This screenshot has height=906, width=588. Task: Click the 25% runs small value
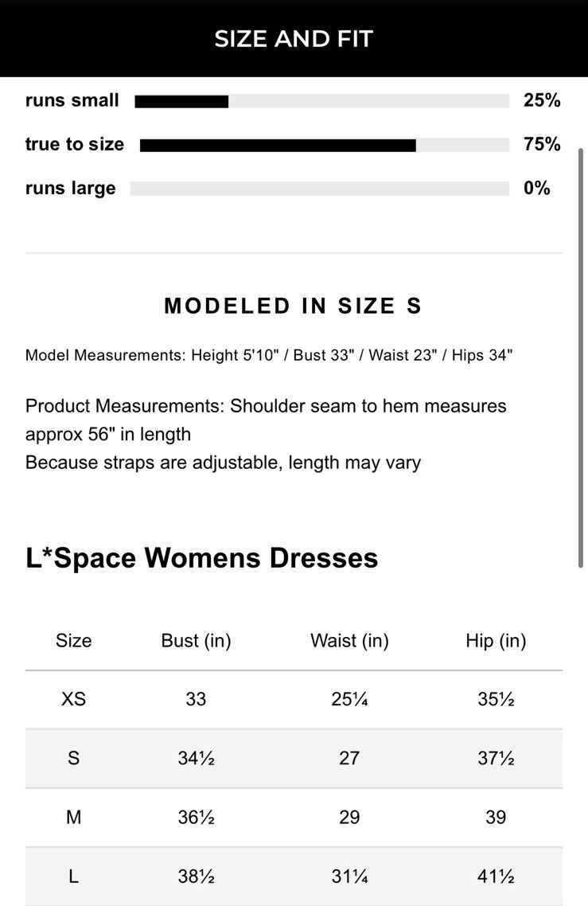[x=542, y=100]
